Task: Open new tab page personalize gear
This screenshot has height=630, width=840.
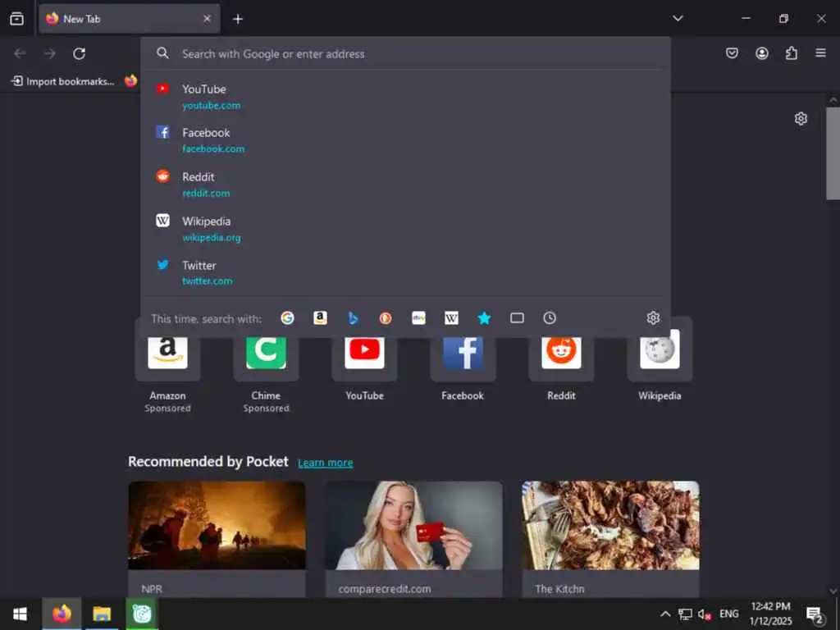Action: (x=801, y=118)
